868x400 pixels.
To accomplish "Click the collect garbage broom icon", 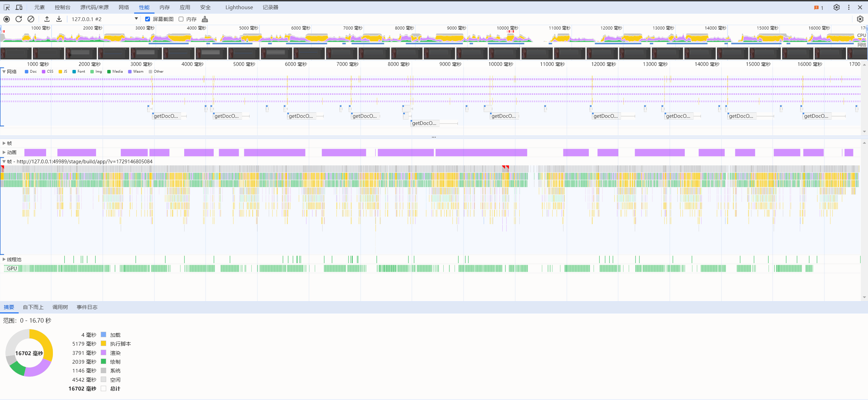I will 205,19.
